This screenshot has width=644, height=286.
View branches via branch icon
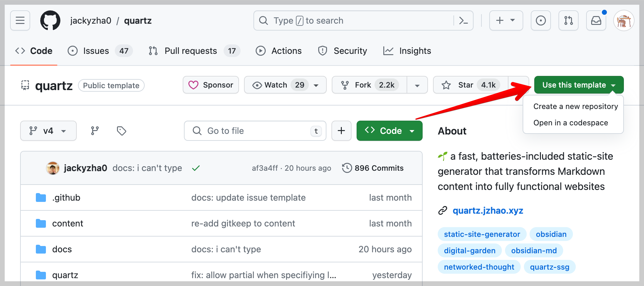pos(95,131)
